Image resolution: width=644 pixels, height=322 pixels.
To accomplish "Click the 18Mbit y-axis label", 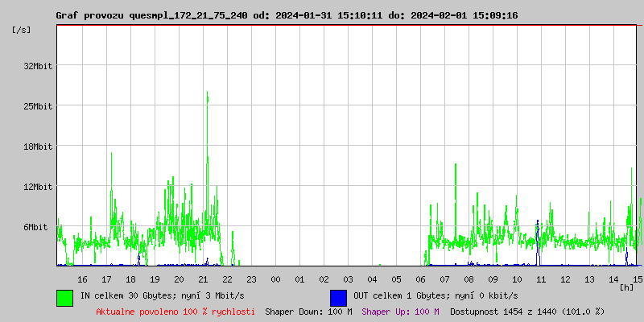I will pyautogui.click(x=38, y=147).
